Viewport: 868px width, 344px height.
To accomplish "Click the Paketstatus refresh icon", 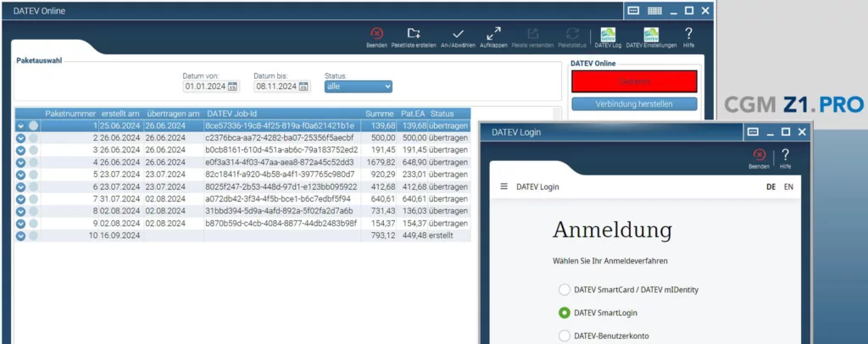I will (x=572, y=34).
